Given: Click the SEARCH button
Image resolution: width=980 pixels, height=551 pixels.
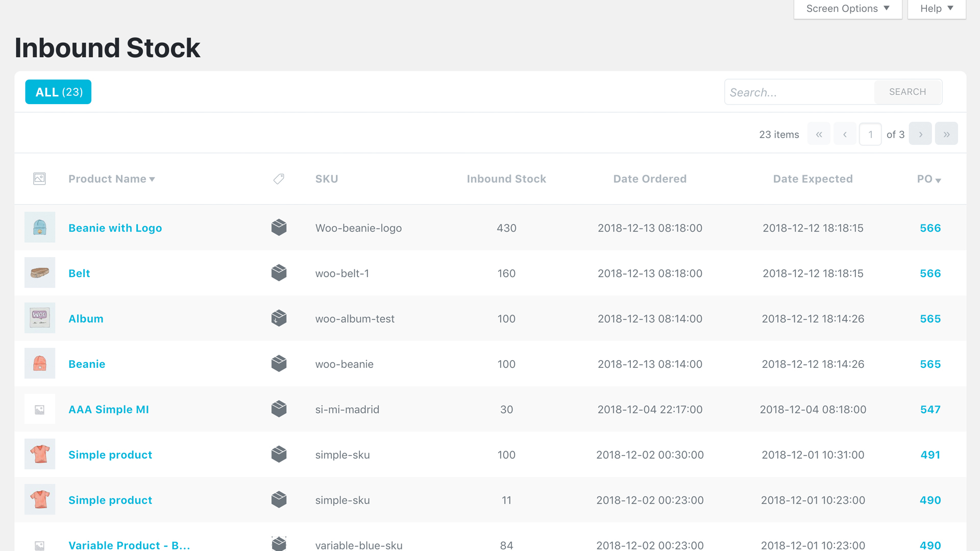Looking at the screenshot, I should tap(908, 92).
